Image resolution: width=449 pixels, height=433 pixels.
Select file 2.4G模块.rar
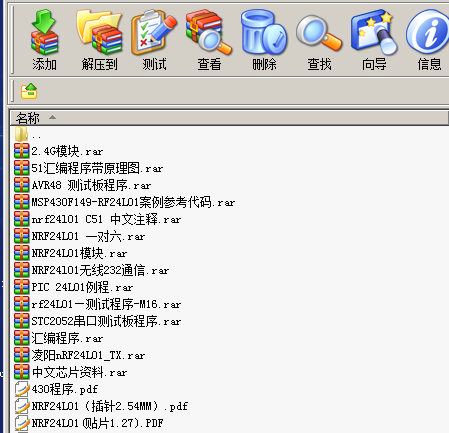click(x=59, y=151)
